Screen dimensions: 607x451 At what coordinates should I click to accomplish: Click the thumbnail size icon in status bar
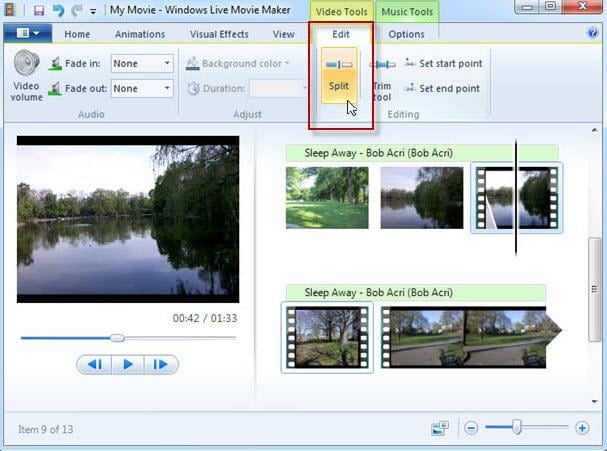[x=440, y=428]
